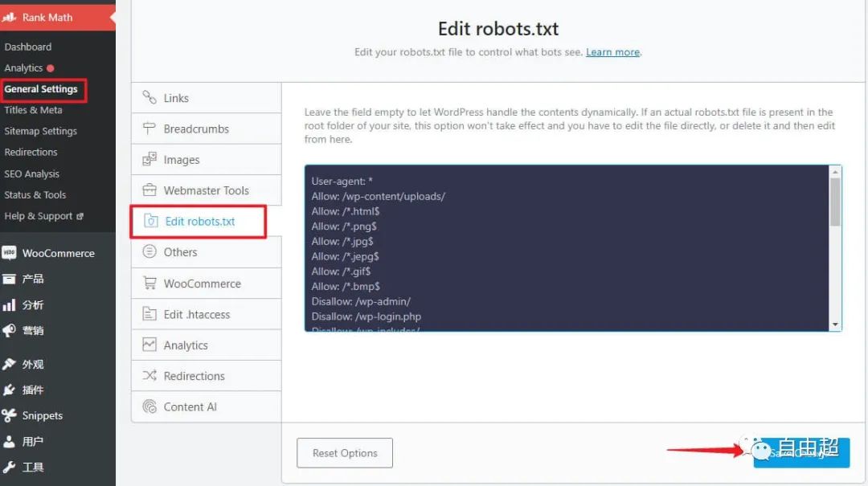The height and width of the screenshot is (486, 868).
Task: Select General Settings in sidebar
Action: [x=41, y=89]
